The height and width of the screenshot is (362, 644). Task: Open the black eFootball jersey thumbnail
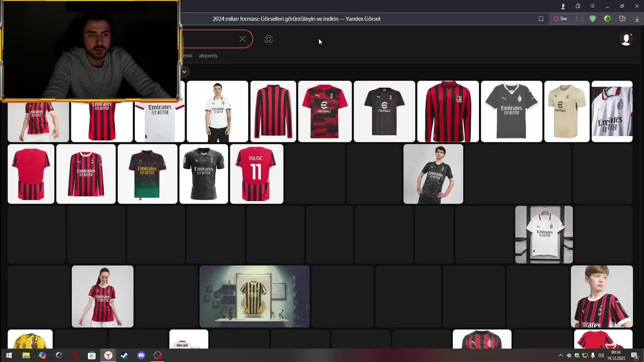point(384,111)
